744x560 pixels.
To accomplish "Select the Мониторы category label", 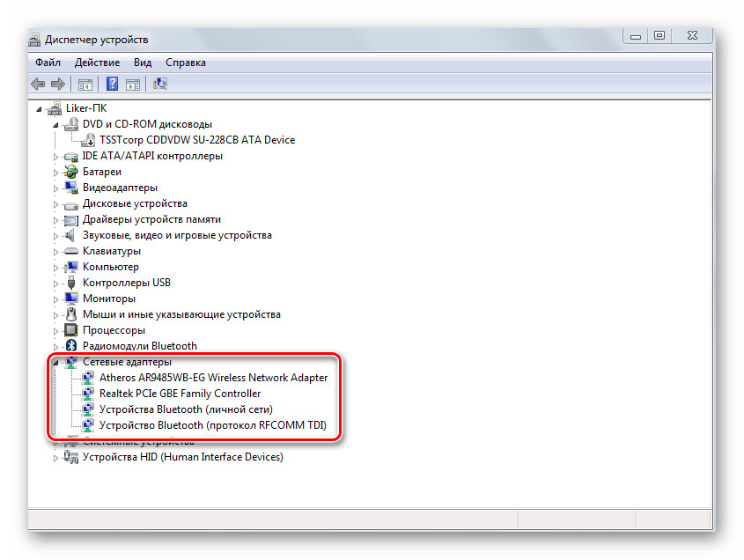I will point(109,298).
